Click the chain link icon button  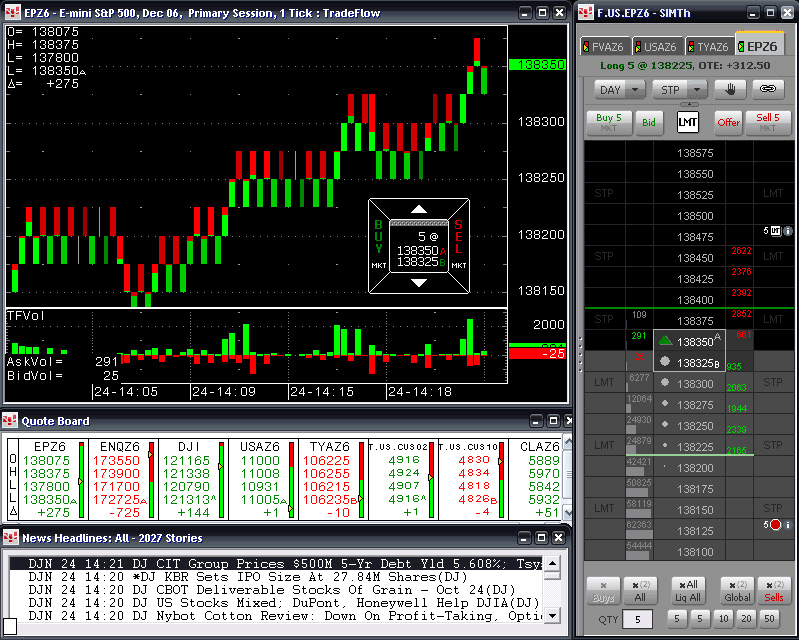767,89
